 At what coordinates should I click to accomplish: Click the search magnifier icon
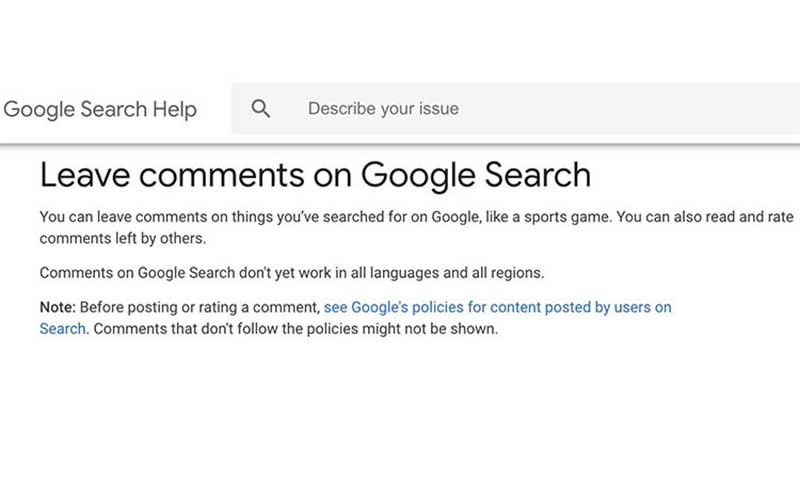261,109
